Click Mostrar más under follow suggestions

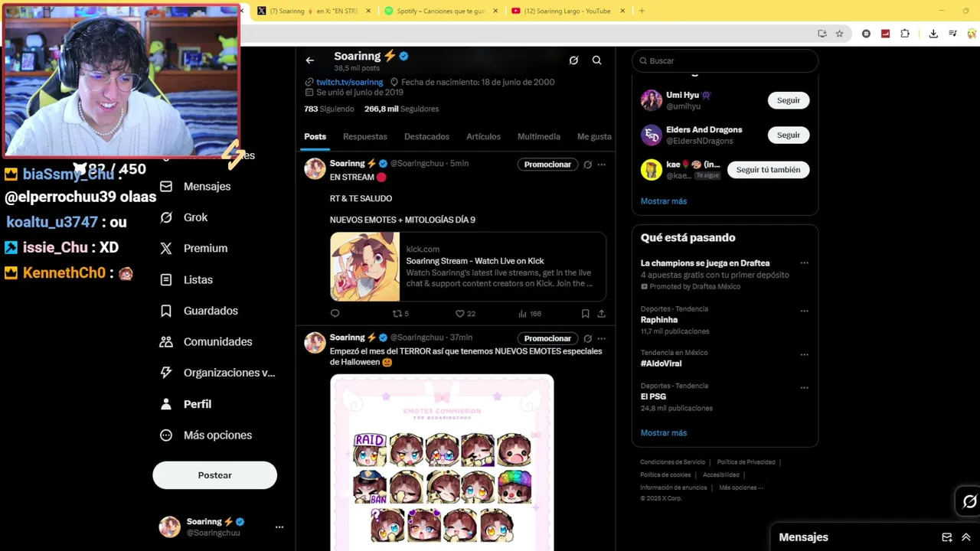[664, 201]
